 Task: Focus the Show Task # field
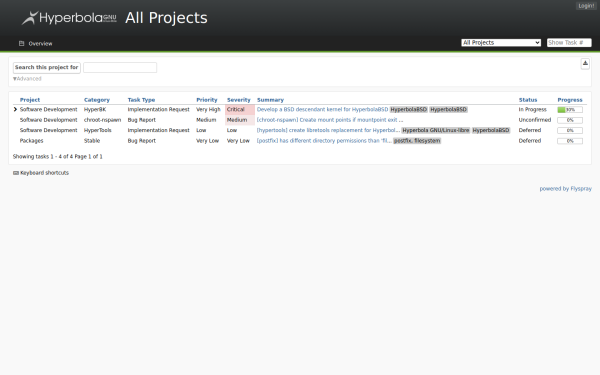[x=569, y=42]
